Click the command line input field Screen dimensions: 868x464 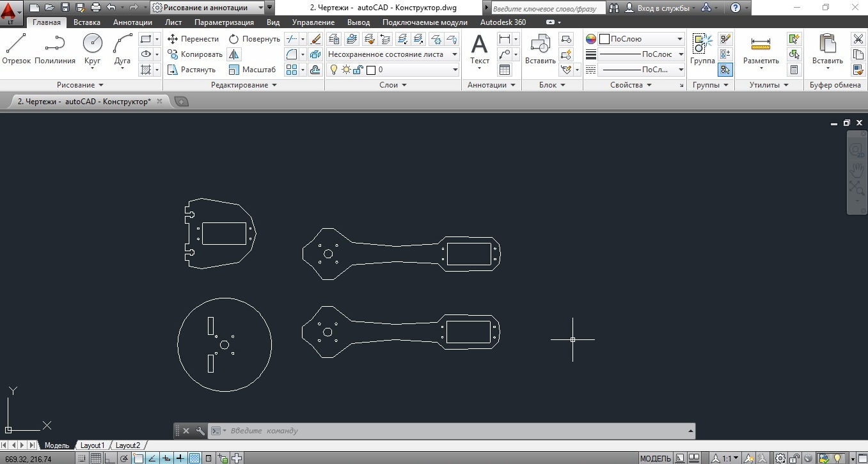tap(448, 431)
